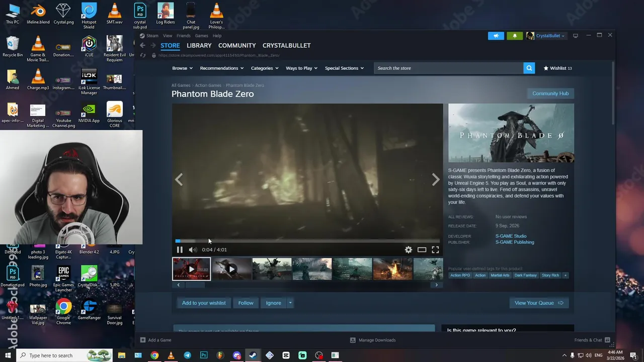644x362 pixels.
Task: Expand the Recommendations dropdown
Action: pos(221,68)
